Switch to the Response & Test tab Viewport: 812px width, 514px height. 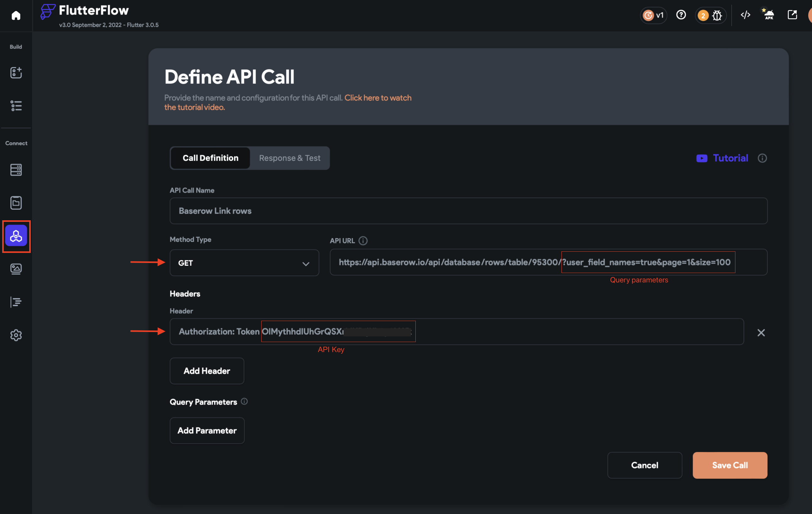click(289, 158)
